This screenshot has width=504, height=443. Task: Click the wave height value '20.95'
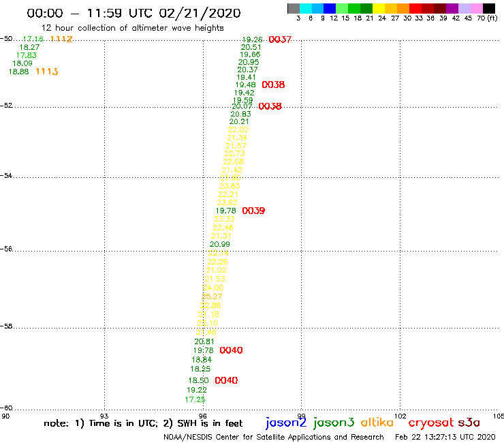tap(249, 62)
